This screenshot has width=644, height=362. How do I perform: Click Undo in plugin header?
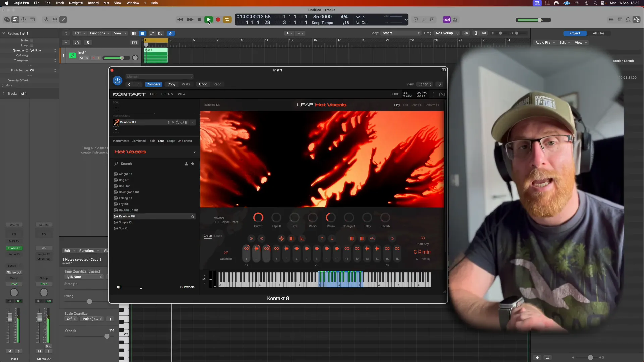coord(203,84)
